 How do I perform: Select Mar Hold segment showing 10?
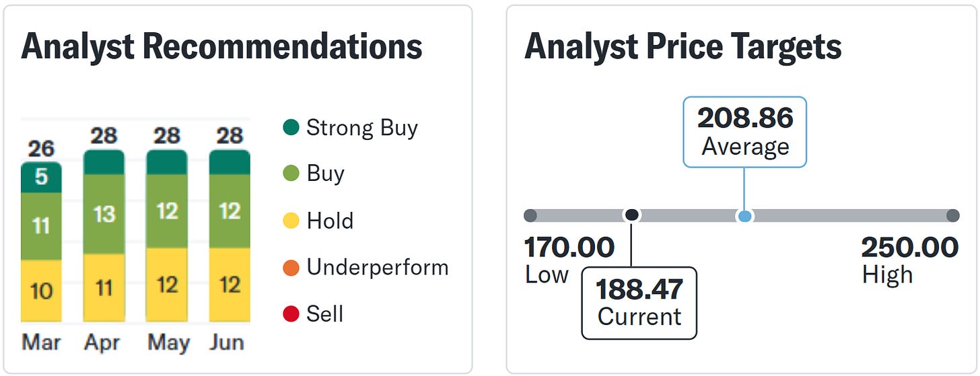point(41,291)
